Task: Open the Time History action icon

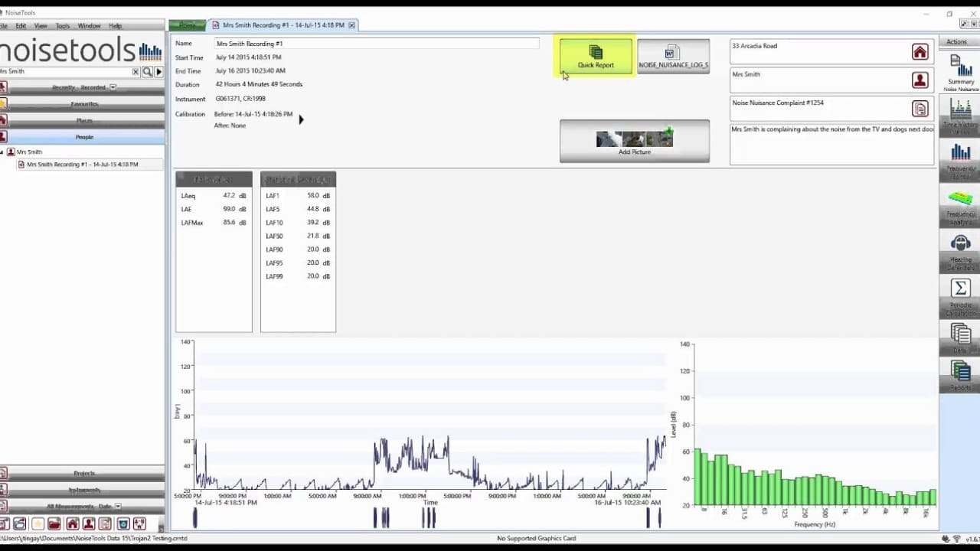Action: pyautogui.click(x=960, y=116)
